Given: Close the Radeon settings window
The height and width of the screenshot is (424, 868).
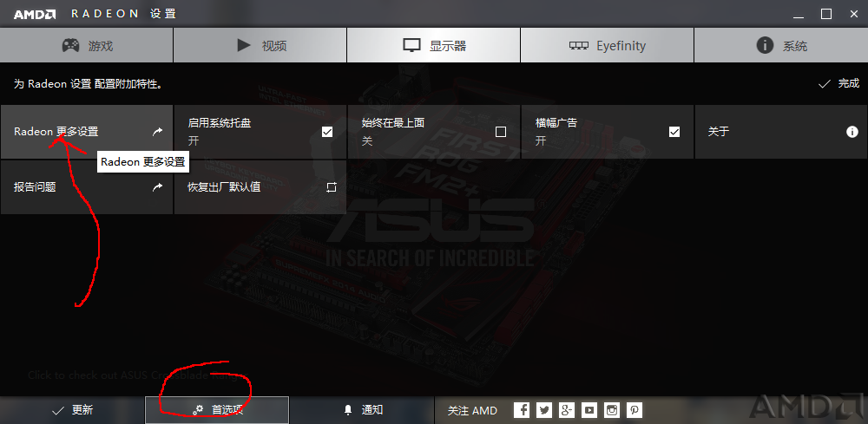Looking at the screenshot, I should point(854,15).
